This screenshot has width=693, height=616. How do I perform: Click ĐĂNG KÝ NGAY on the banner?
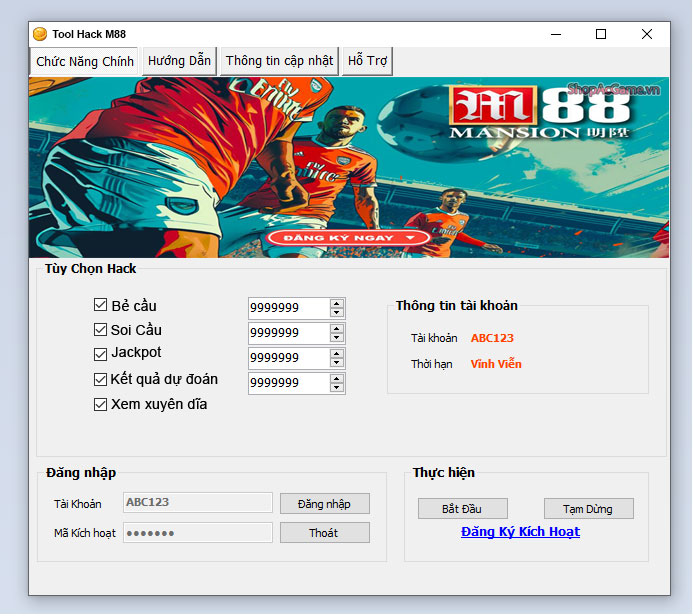pyautogui.click(x=348, y=238)
